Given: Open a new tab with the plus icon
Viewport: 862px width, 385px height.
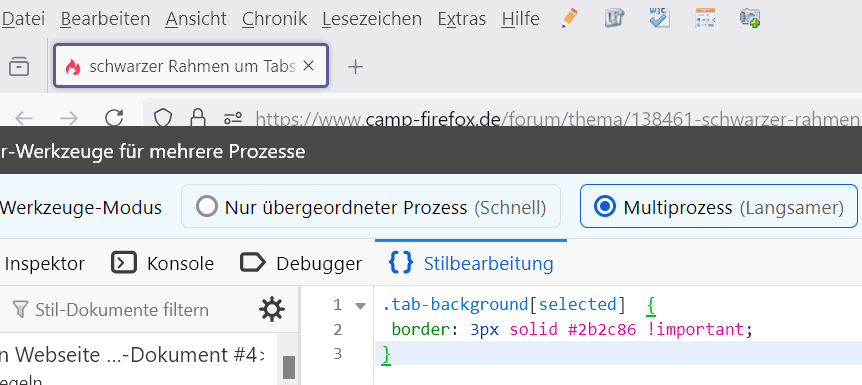Looking at the screenshot, I should (x=355, y=67).
